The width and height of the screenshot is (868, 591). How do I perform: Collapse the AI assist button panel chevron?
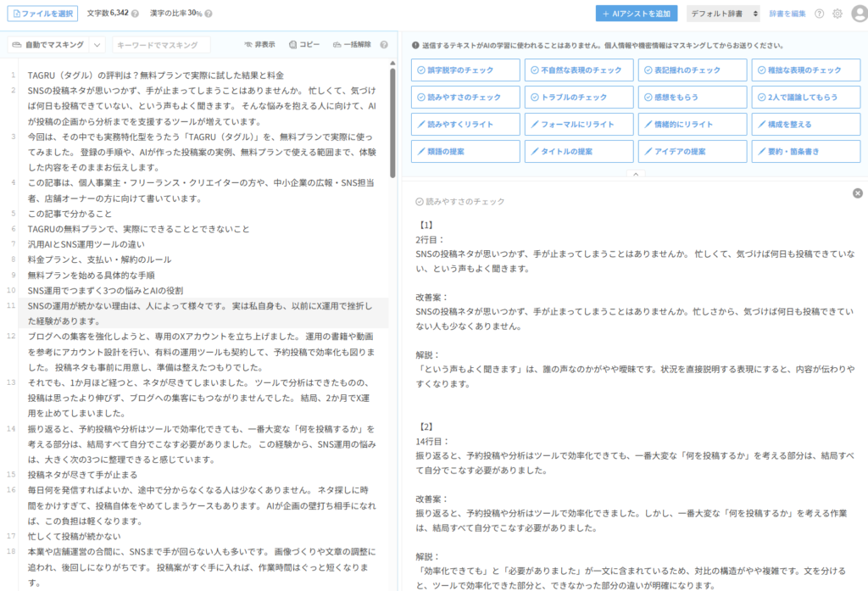(636, 174)
